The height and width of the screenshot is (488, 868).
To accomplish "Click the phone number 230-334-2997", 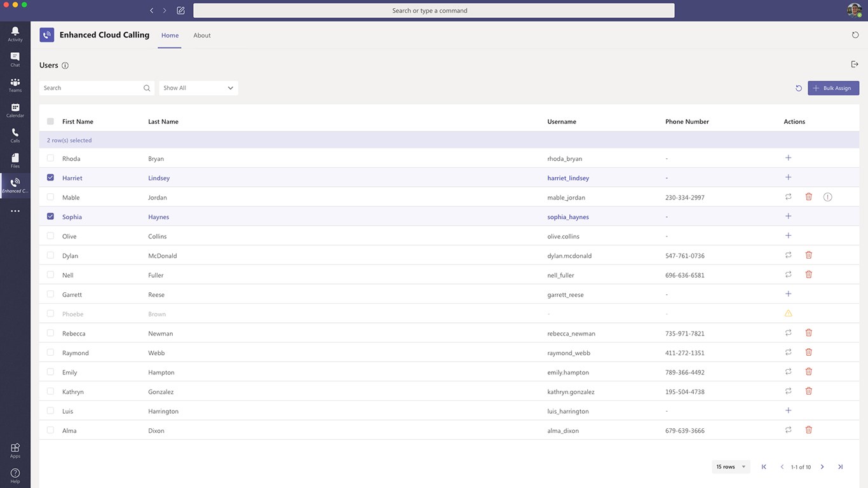I will point(685,198).
